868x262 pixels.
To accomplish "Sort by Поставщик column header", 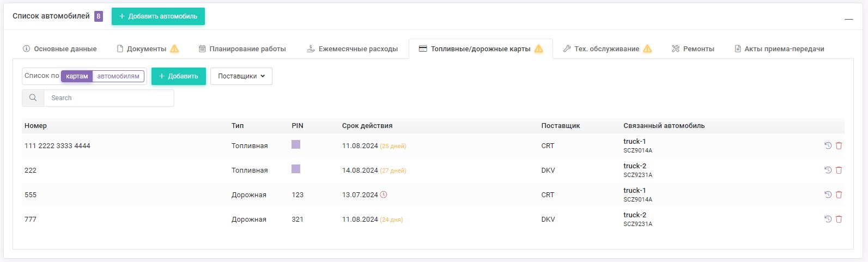I will pos(561,125).
